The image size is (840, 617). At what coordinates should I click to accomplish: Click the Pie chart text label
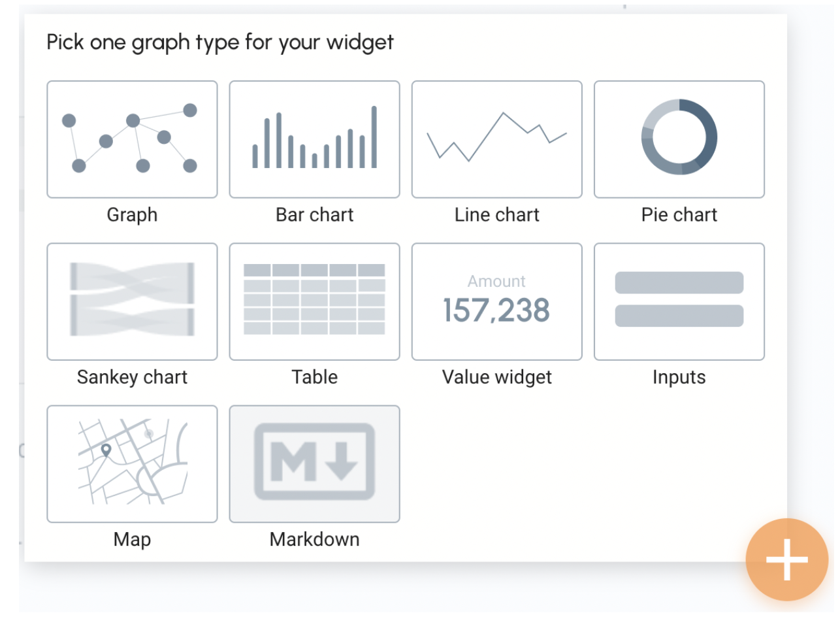679,215
